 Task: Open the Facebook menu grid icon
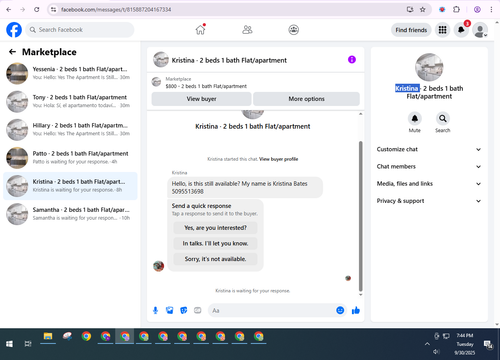click(x=442, y=30)
